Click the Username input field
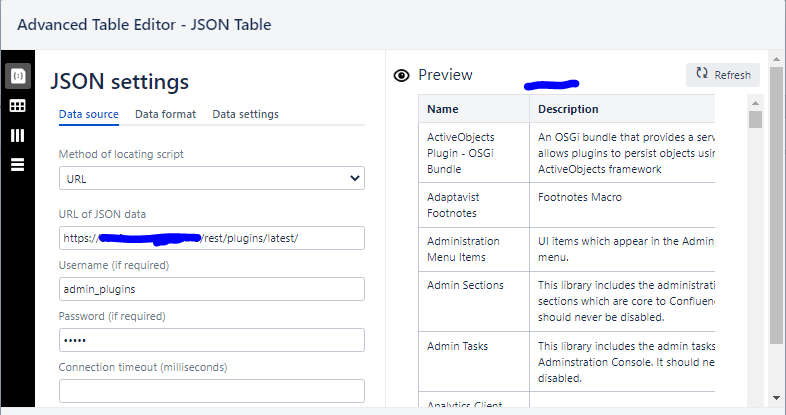 (212, 289)
